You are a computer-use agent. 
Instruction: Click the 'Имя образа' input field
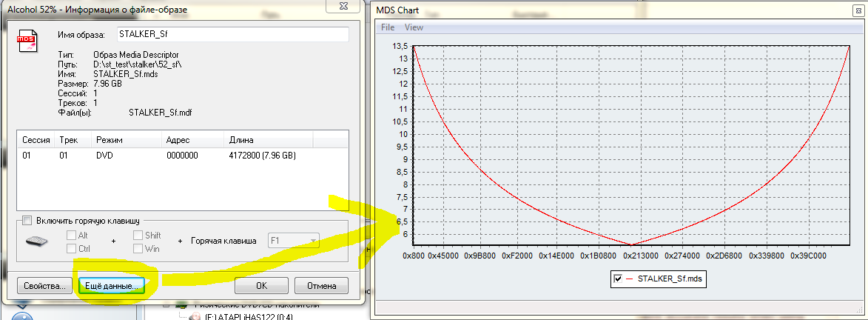pyautogui.click(x=232, y=35)
